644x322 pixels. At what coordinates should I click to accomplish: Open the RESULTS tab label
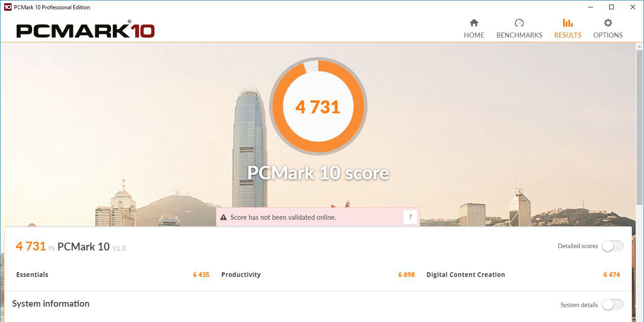click(567, 35)
